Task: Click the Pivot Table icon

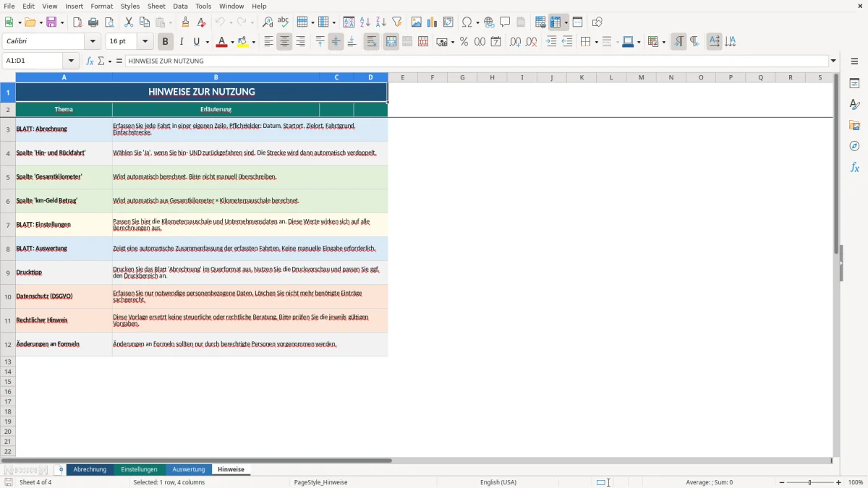Action: [x=448, y=22]
